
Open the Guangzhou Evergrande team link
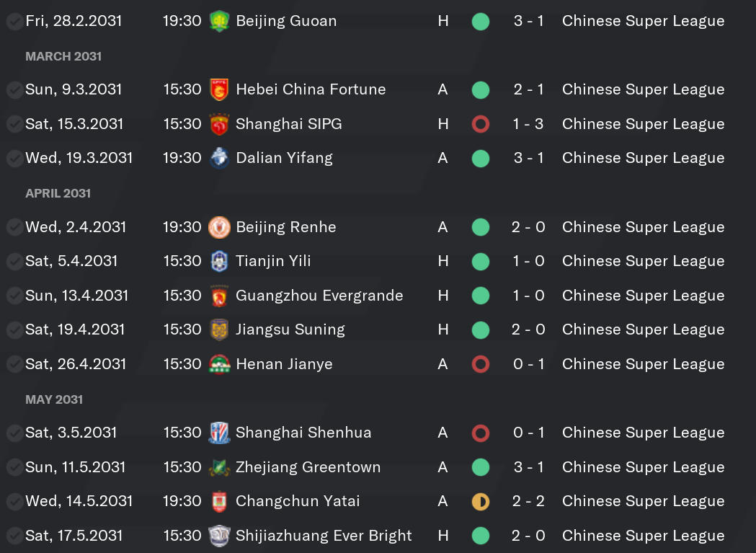tap(319, 296)
